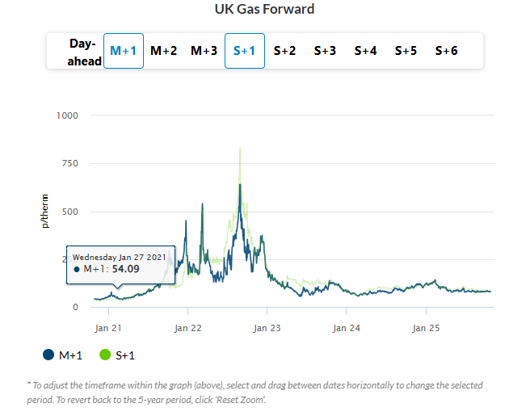Click the Jan 25 x-axis label
The width and height of the screenshot is (509, 420).
tap(426, 328)
